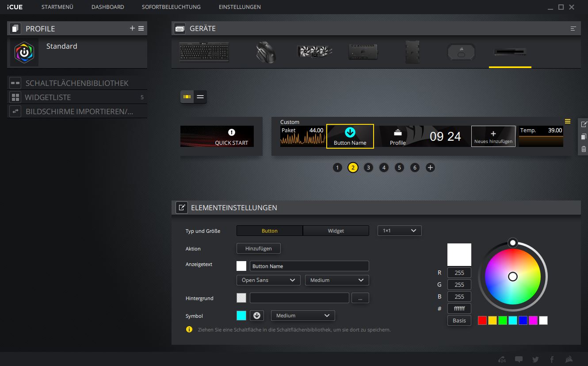Select Button element type
The image size is (588, 366).
click(x=269, y=231)
